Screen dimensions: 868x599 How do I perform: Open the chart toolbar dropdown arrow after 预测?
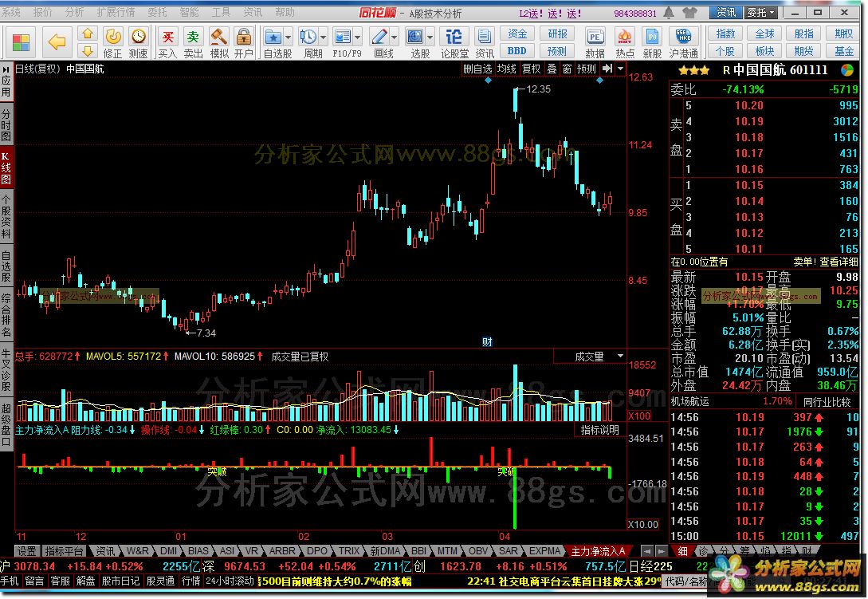coord(621,69)
